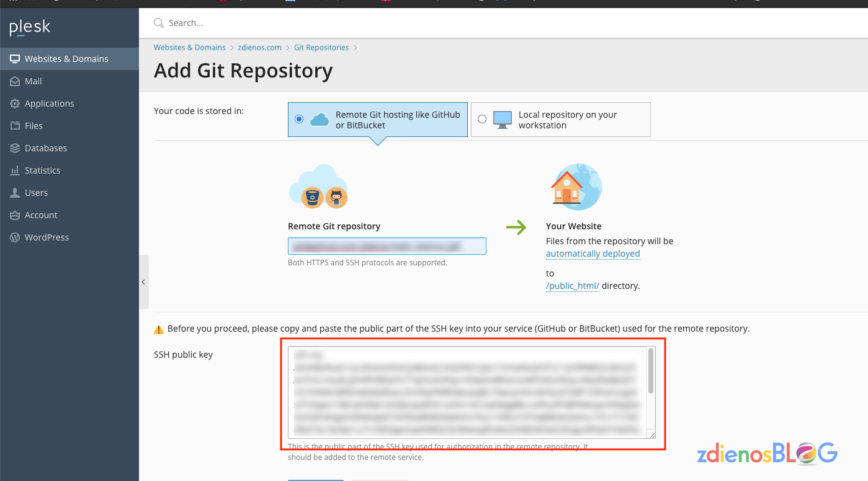Open the Account section
This screenshot has width=868, height=481.
(x=41, y=214)
